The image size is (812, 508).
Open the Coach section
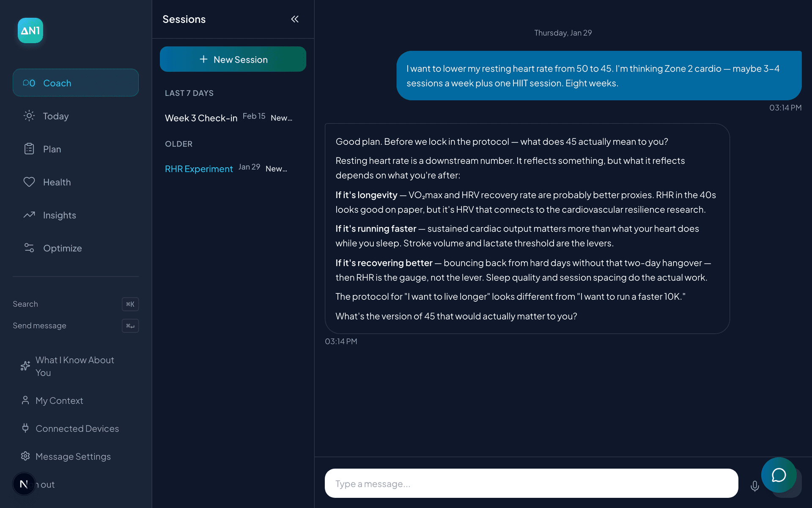(x=75, y=83)
